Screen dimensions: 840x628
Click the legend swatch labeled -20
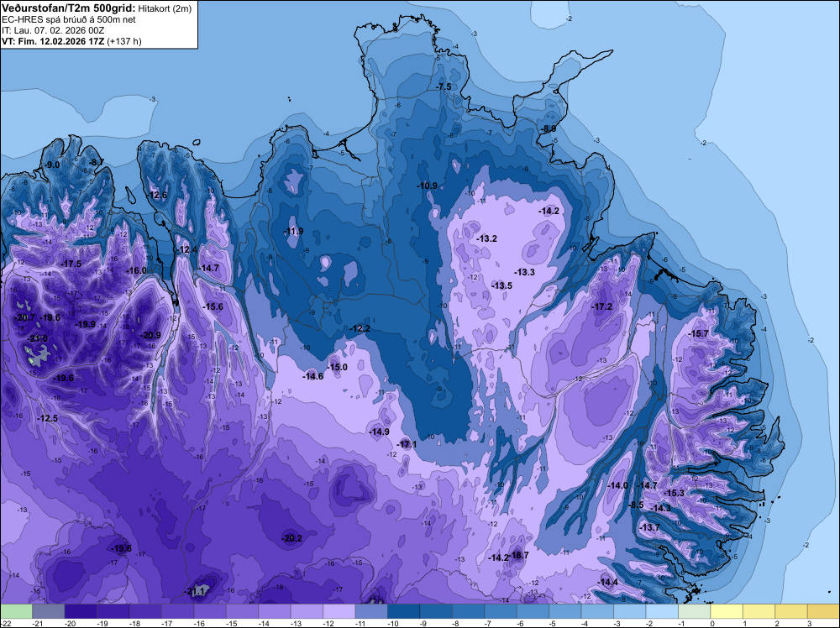[x=81, y=611]
